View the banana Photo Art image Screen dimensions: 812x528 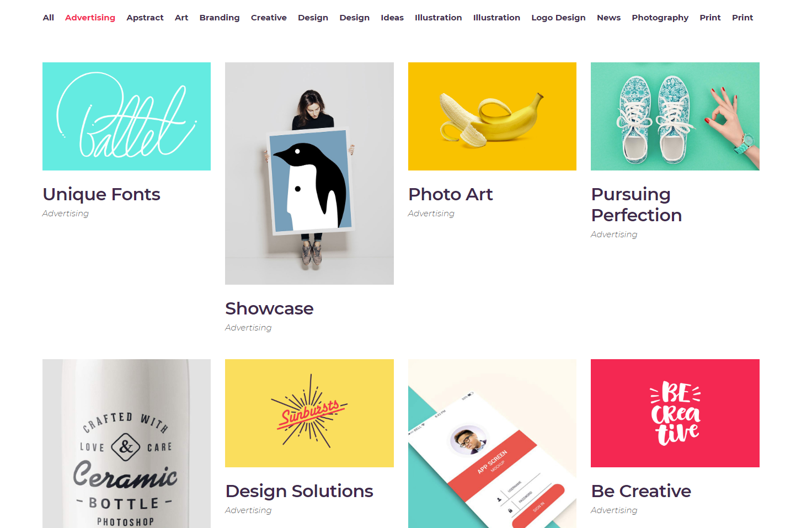tap(492, 116)
